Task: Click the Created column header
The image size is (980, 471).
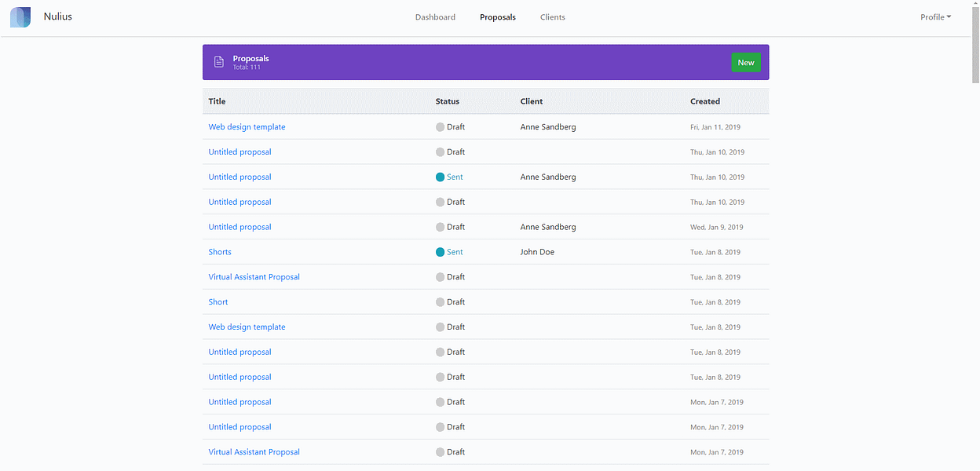Action: coord(705,101)
